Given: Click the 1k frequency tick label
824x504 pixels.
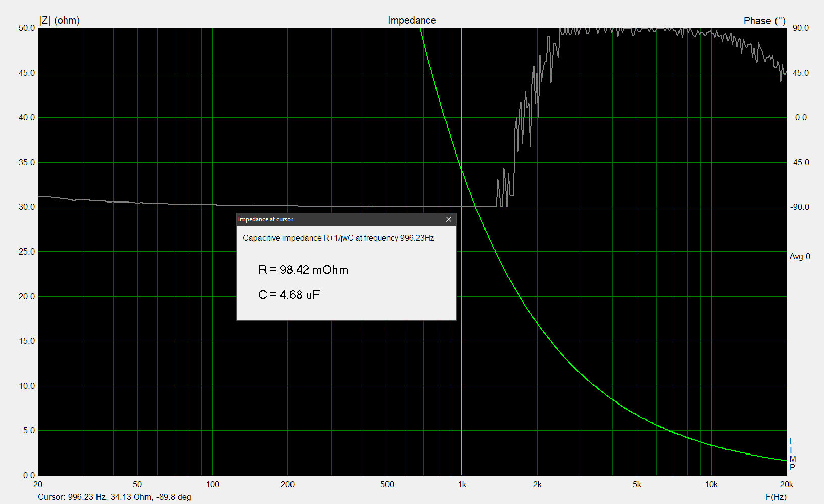Looking at the screenshot, I should 462,485.
